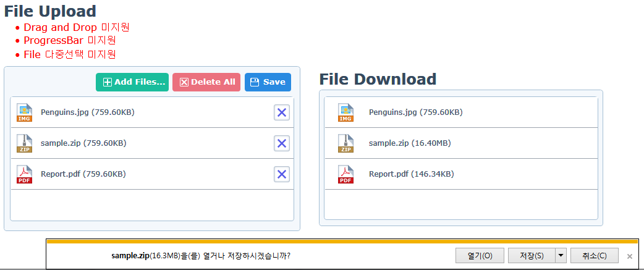Image resolution: width=644 pixels, height=270 pixels.
Task: Click 열기(O) to open sample.zip
Action: [480, 256]
